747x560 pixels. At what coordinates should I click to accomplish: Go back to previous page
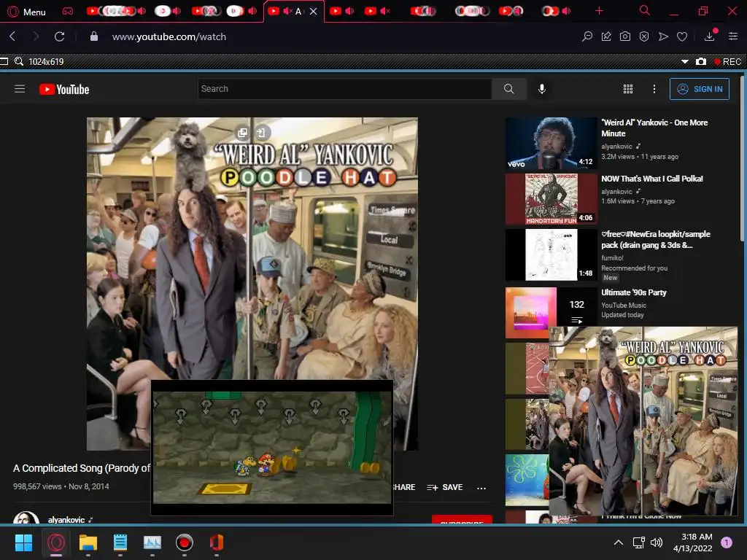click(x=13, y=36)
